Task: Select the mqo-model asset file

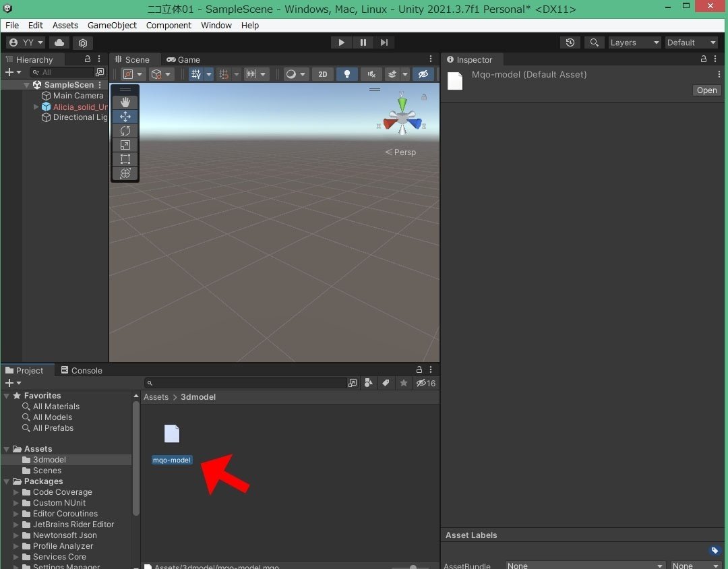Action: 172,444
